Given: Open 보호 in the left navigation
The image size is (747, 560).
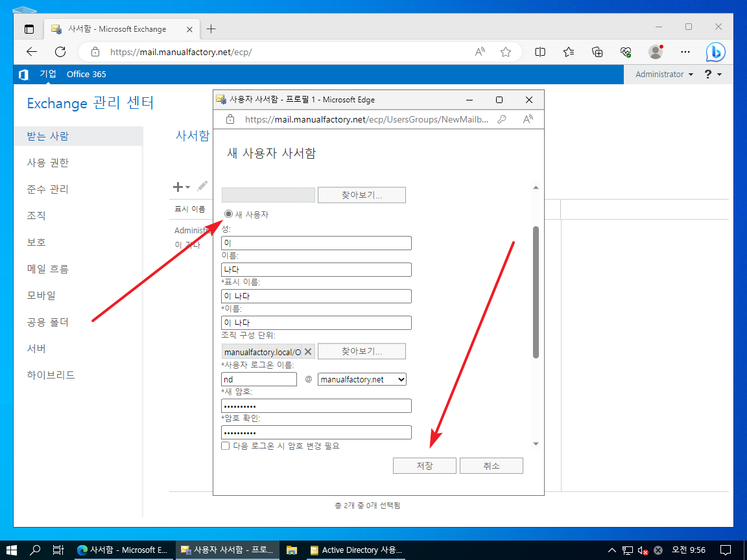Looking at the screenshot, I should (36, 242).
